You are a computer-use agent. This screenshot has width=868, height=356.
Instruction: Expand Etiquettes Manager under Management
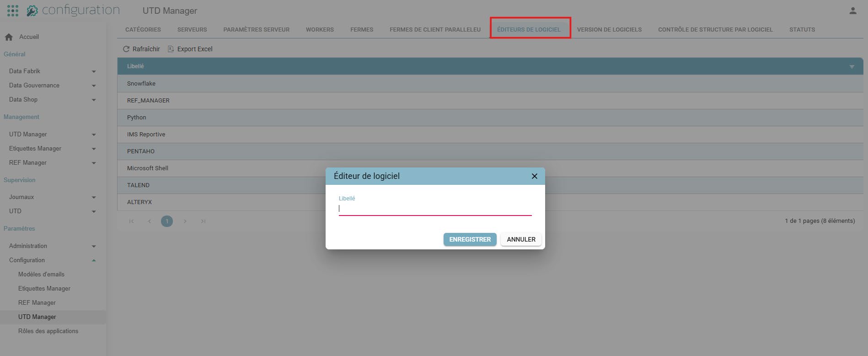click(94, 149)
